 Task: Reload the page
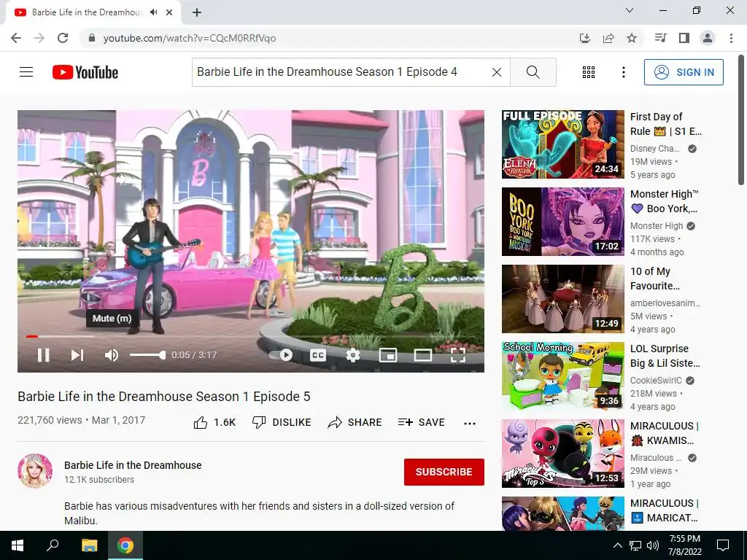[63, 38]
